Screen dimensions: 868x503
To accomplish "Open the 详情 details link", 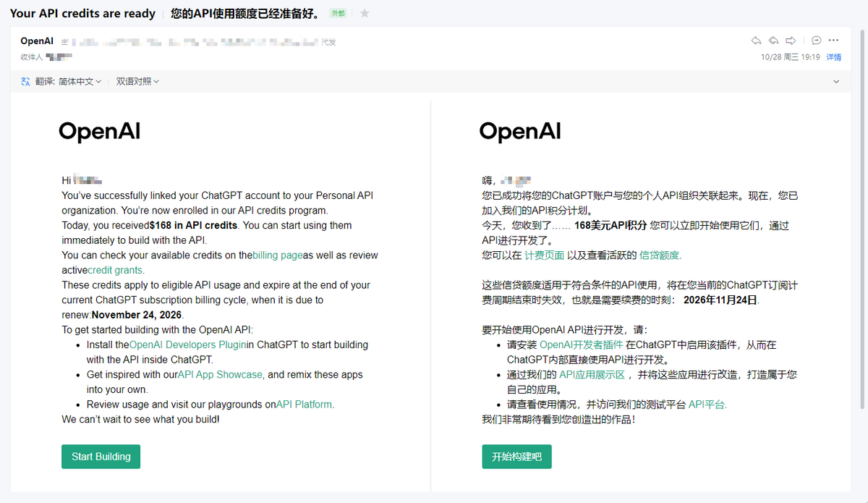I will pyautogui.click(x=834, y=57).
